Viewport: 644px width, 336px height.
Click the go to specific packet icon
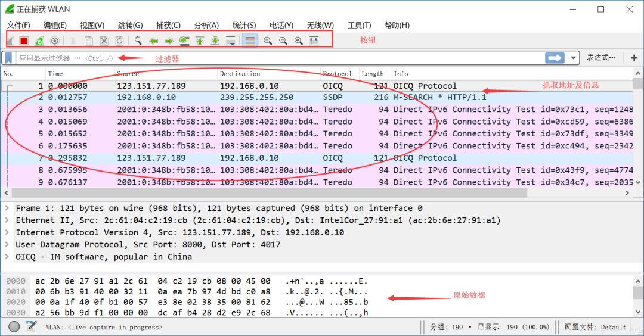[184, 41]
